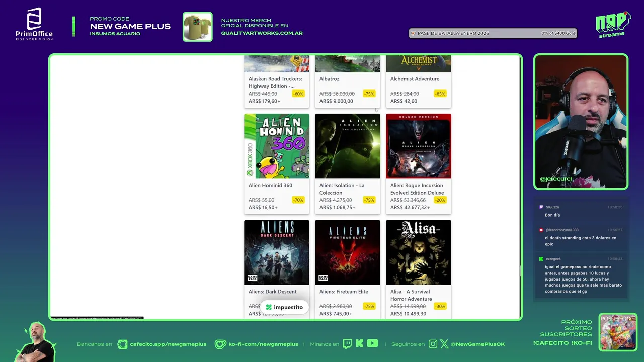Click the impuestito extension button

[x=284, y=307]
